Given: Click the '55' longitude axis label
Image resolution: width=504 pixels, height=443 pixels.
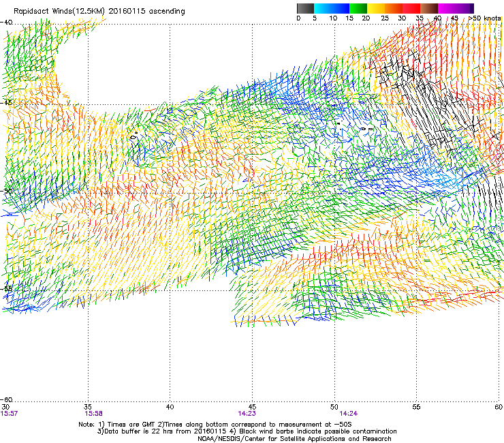Looking at the screenshot, I should [x=416, y=407].
